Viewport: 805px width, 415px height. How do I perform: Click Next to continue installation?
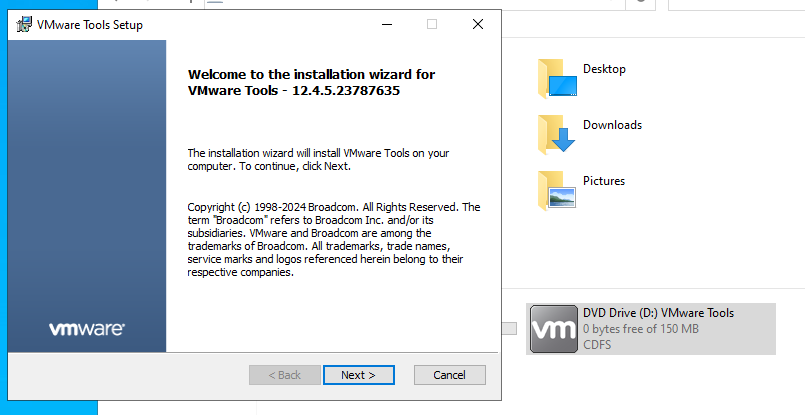pos(358,375)
